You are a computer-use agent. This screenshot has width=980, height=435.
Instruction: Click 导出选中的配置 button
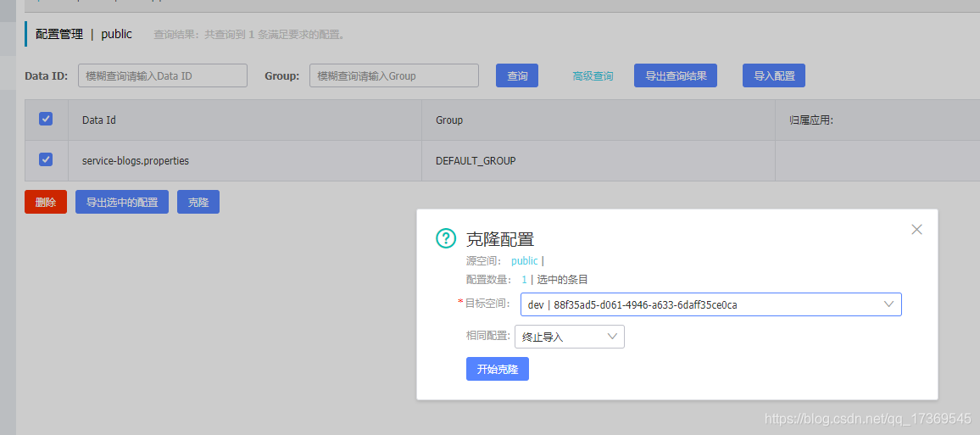pyautogui.click(x=122, y=202)
